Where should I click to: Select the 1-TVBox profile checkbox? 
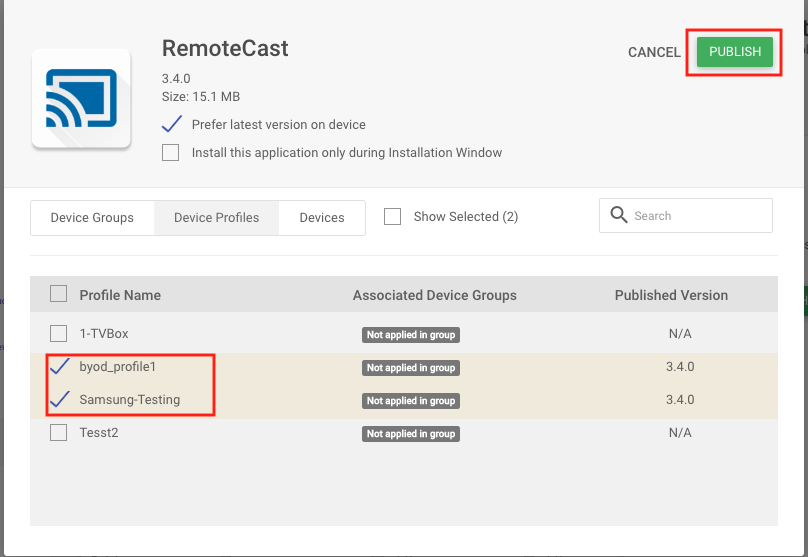[x=58, y=333]
